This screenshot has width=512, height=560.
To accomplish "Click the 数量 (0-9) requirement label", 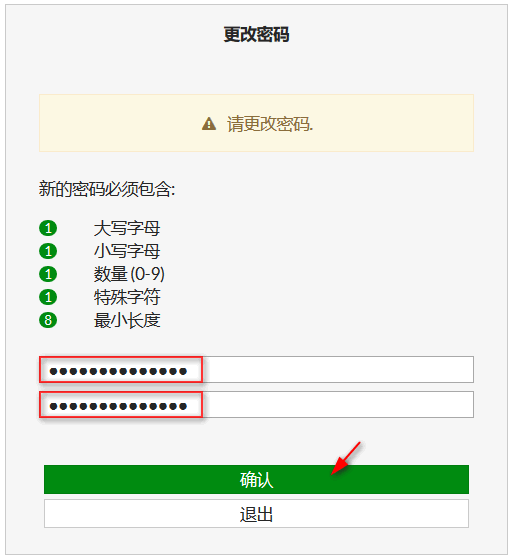I will click(x=129, y=274).
